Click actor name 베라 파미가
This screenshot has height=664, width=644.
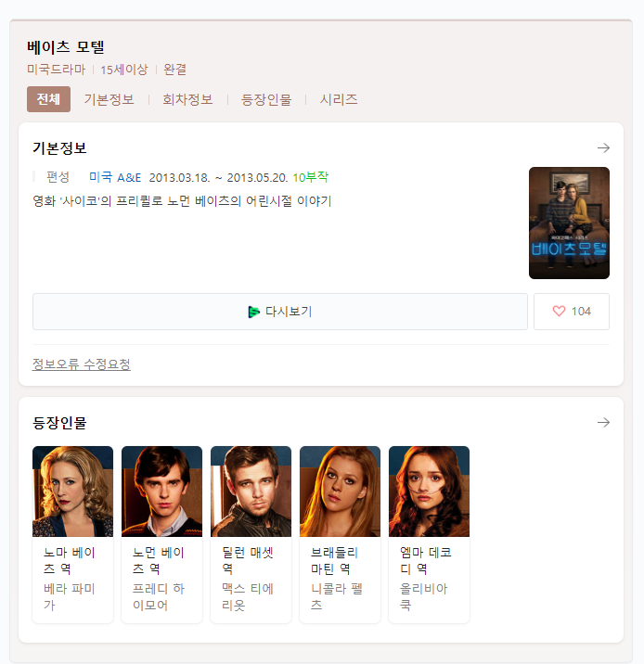[x=70, y=596]
